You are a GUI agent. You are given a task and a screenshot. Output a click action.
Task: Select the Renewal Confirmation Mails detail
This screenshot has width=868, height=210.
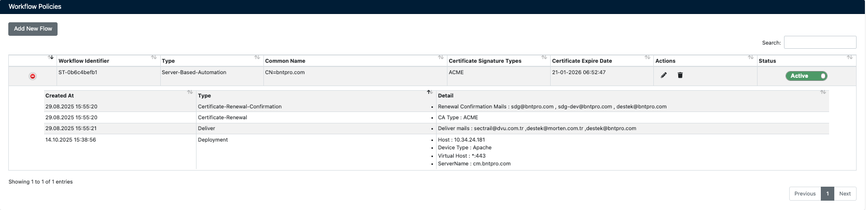(x=552, y=107)
